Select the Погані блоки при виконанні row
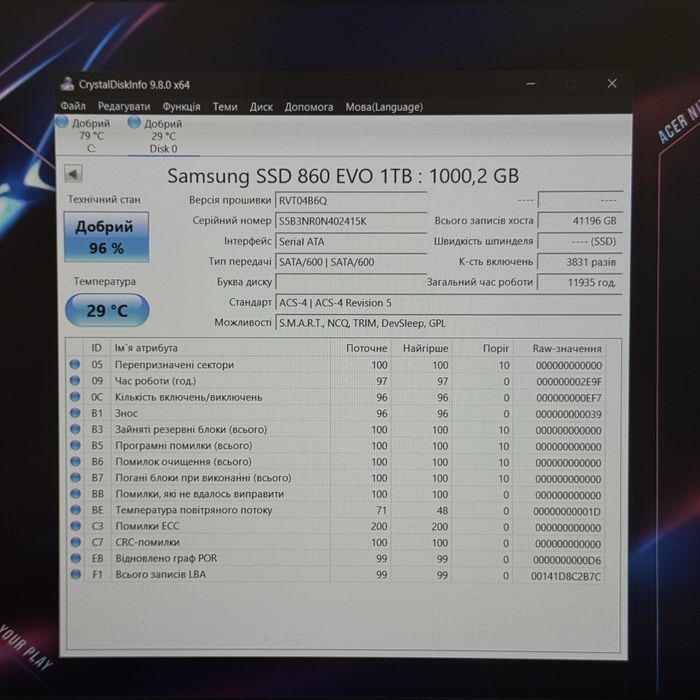 tap(336, 478)
